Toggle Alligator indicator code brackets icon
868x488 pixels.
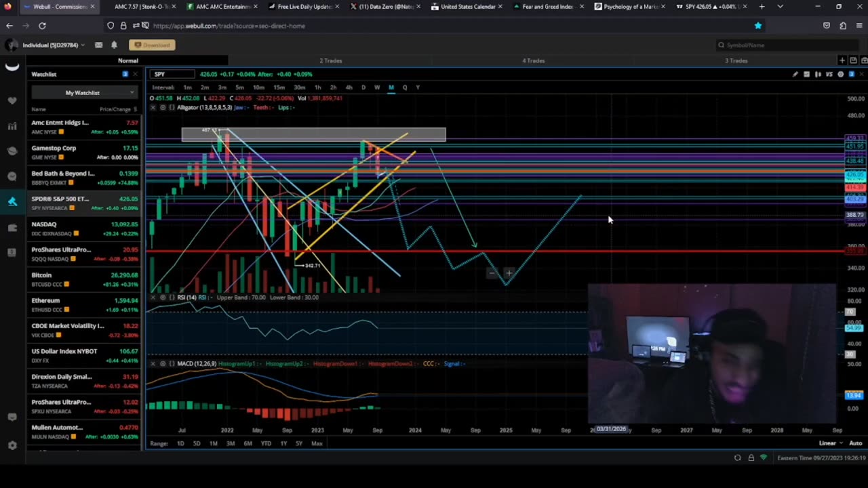tap(172, 107)
